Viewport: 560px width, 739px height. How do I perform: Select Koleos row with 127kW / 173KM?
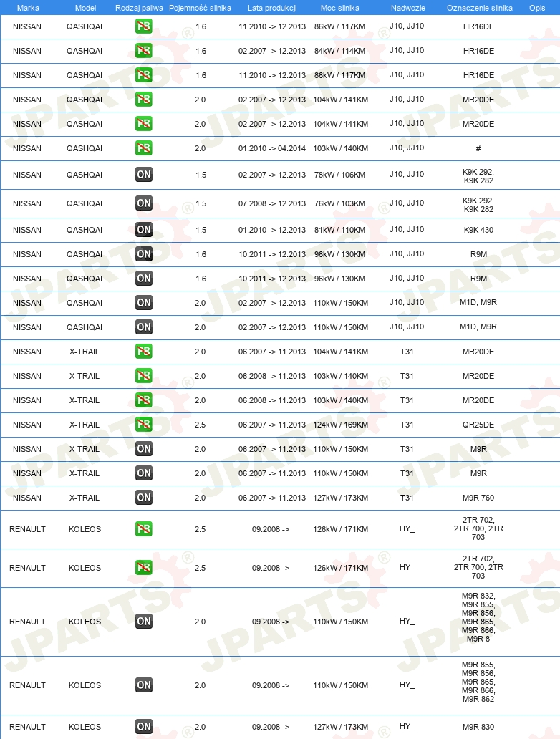(x=280, y=727)
